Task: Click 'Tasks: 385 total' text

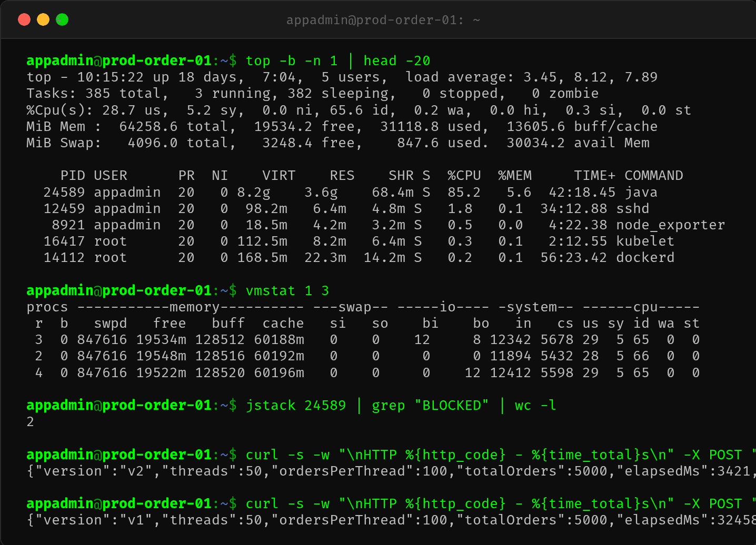Action: click(x=94, y=94)
